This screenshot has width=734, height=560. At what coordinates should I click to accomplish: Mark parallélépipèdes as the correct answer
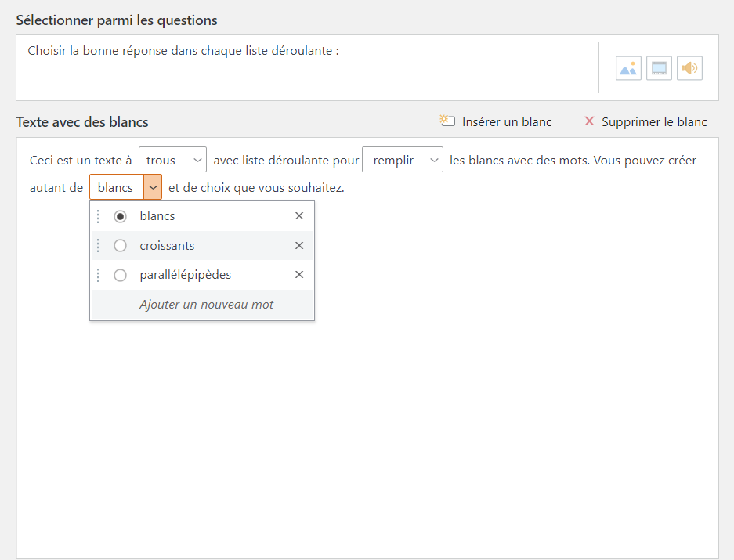click(x=121, y=275)
